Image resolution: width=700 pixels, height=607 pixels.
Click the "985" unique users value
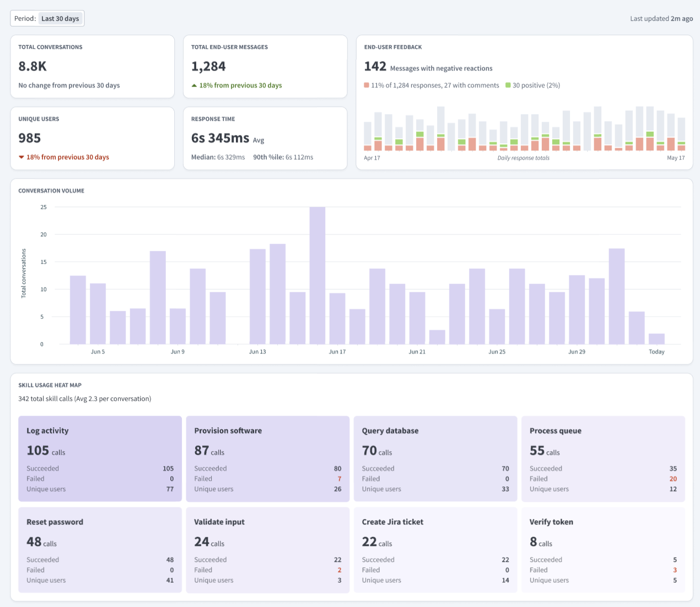(30, 138)
